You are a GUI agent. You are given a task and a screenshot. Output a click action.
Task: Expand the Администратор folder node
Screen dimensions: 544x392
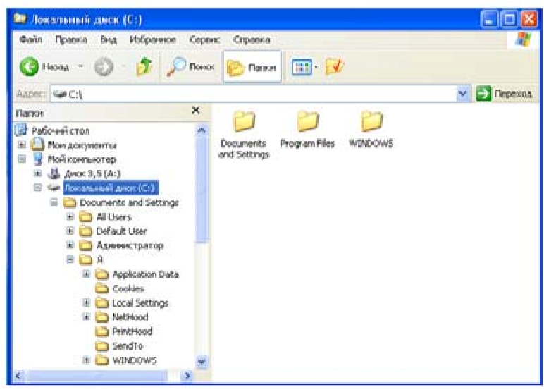(70, 245)
